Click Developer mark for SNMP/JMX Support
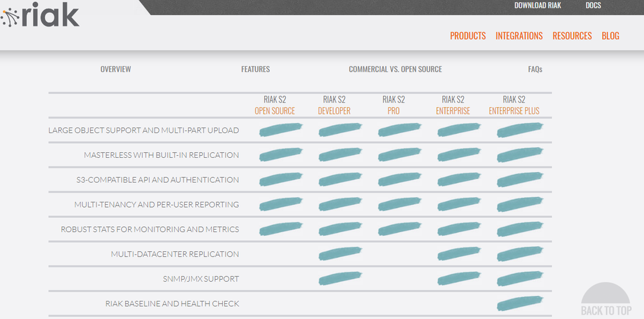The image size is (644, 319). [x=341, y=278]
